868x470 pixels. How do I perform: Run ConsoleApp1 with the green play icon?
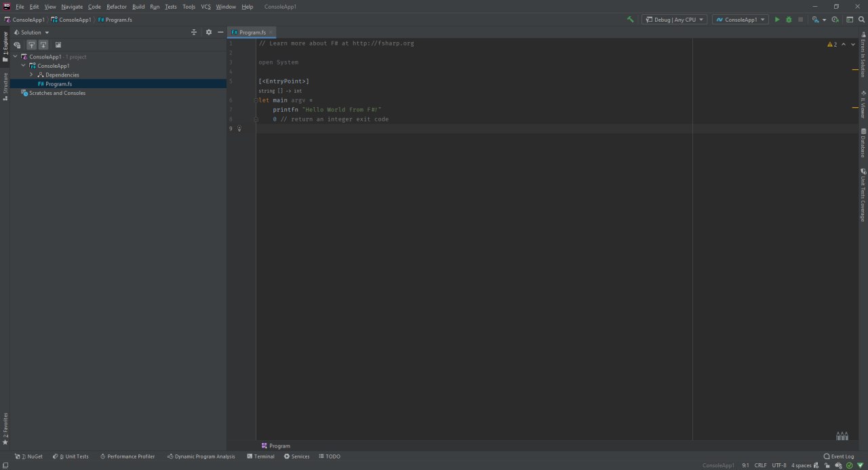777,20
